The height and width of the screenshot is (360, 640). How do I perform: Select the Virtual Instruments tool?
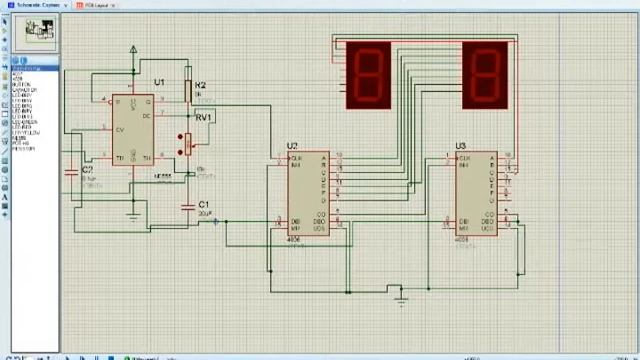point(5,142)
